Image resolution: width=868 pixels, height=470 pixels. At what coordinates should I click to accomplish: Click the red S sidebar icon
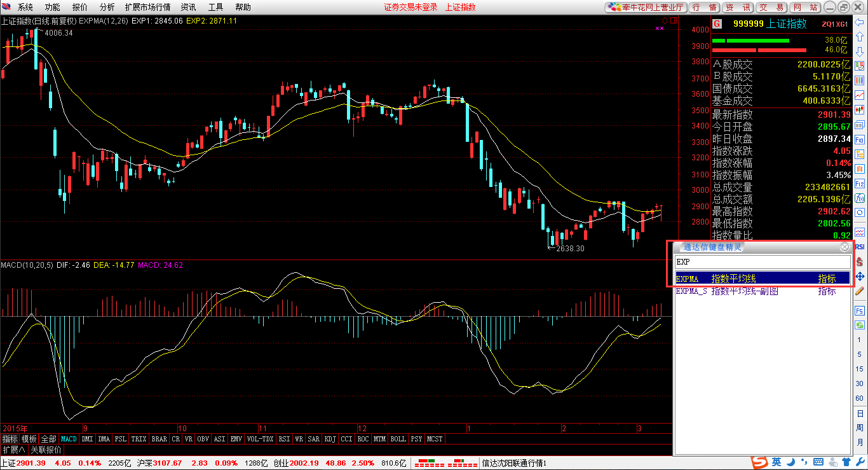click(860, 261)
